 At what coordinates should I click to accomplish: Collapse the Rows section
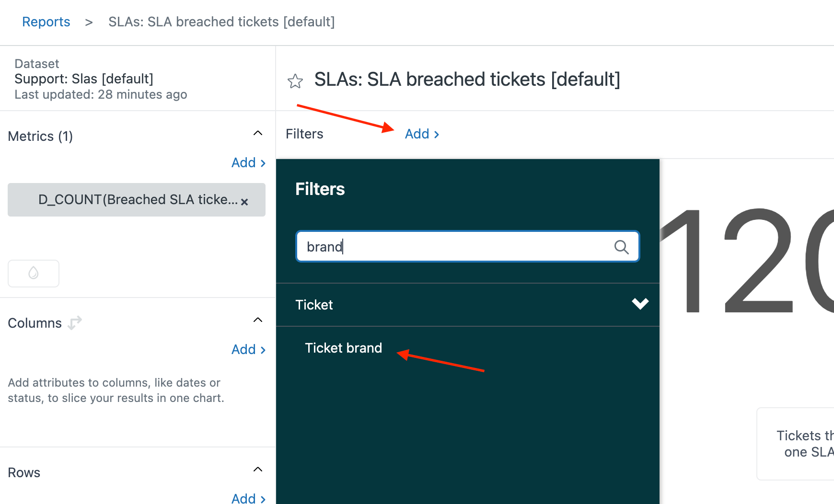[x=258, y=469]
